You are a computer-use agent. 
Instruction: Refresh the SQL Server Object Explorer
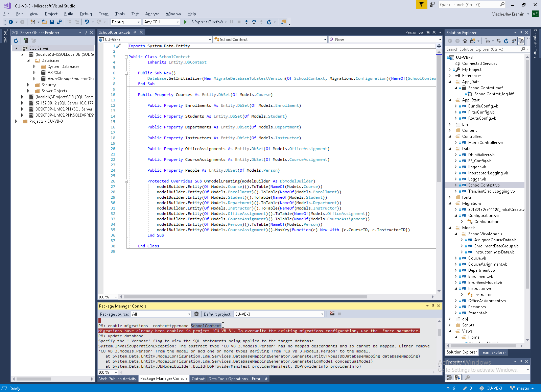[16, 41]
